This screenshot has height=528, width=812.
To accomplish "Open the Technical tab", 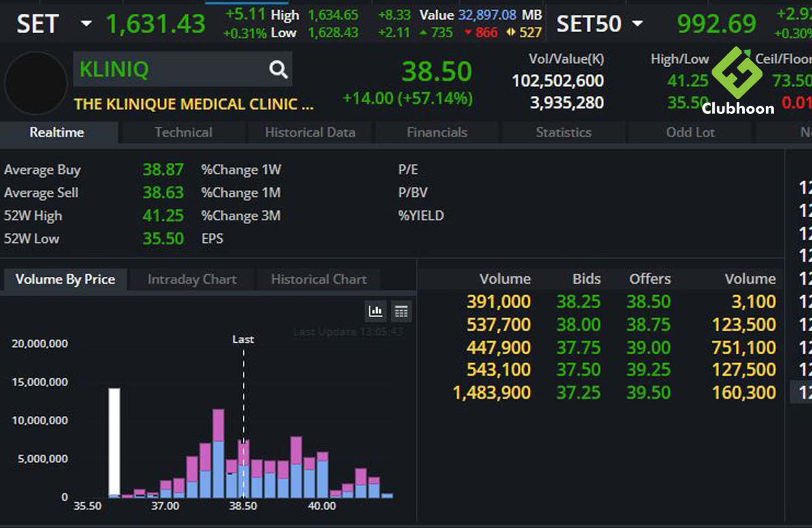I will 183,132.
